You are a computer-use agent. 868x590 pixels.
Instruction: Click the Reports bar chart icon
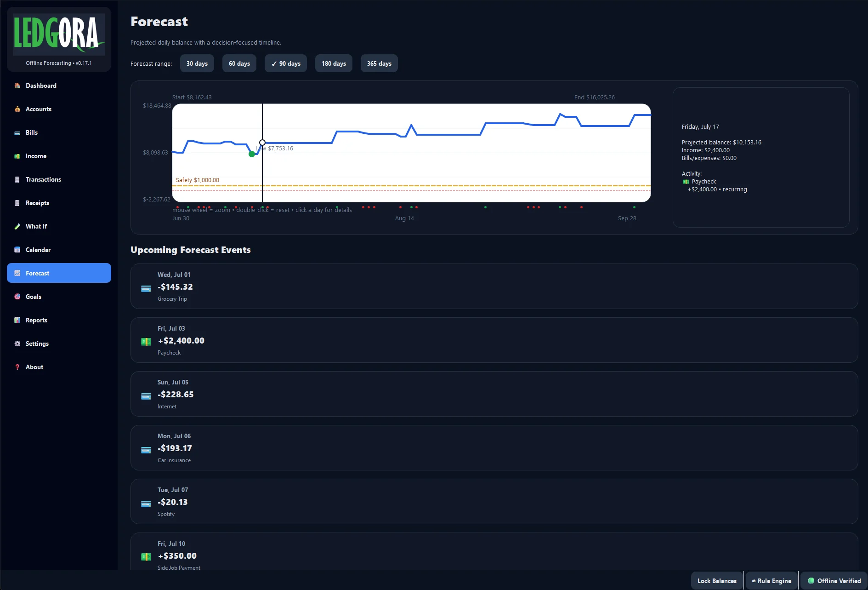(x=17, y=320)
